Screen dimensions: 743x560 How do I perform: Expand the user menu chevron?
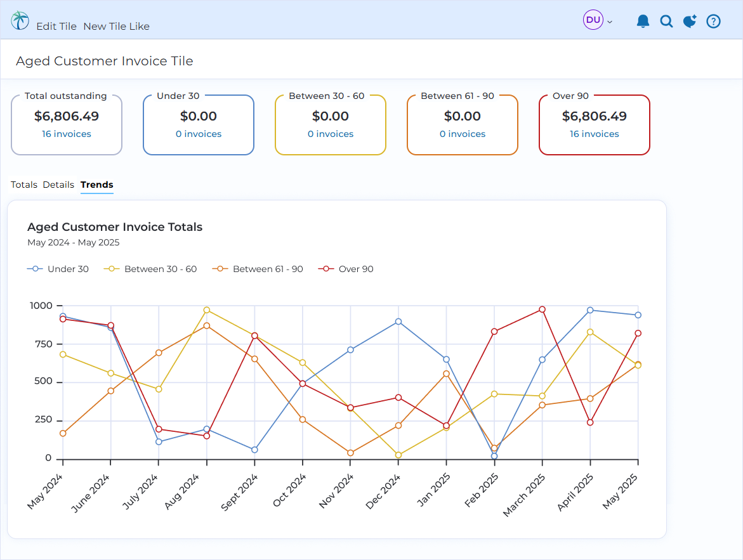[x=610, y=22]
